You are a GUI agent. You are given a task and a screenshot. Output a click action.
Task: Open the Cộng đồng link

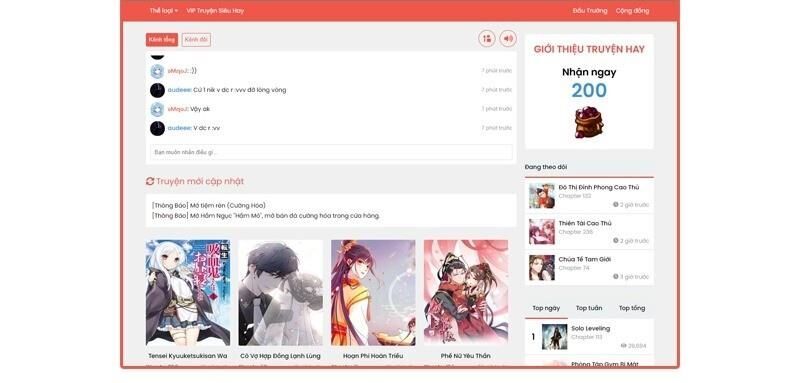click(632, 11)
